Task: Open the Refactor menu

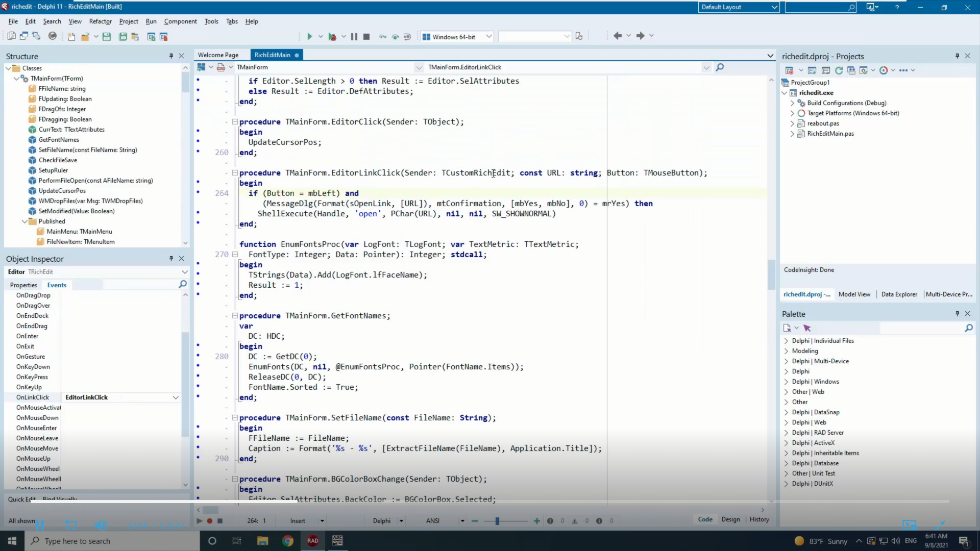Action: [x=100, y=21]
